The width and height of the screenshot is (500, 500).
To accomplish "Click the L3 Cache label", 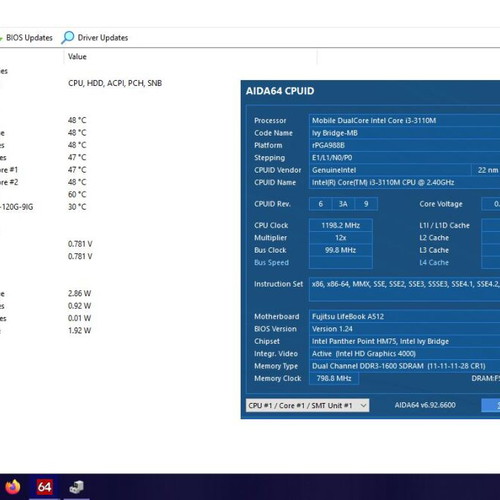I will 434,250.
